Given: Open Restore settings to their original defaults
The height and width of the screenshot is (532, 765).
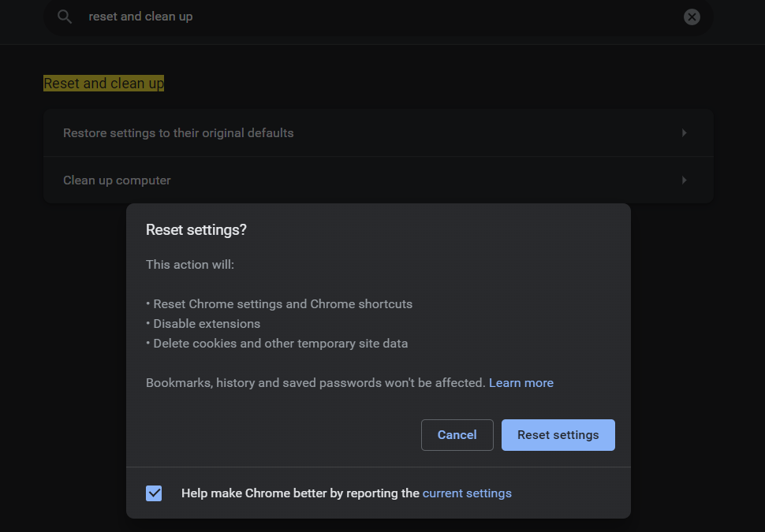Looking at the screenshot, I should click(378, 132).
